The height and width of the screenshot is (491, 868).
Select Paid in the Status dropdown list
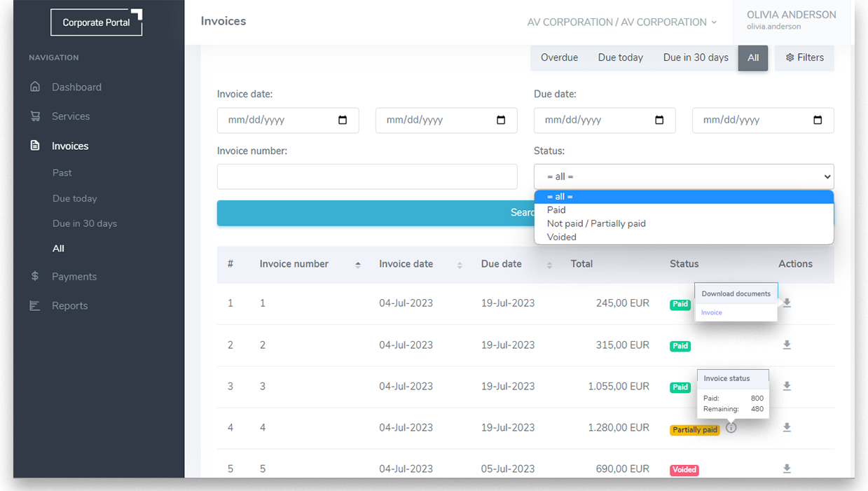556,210
